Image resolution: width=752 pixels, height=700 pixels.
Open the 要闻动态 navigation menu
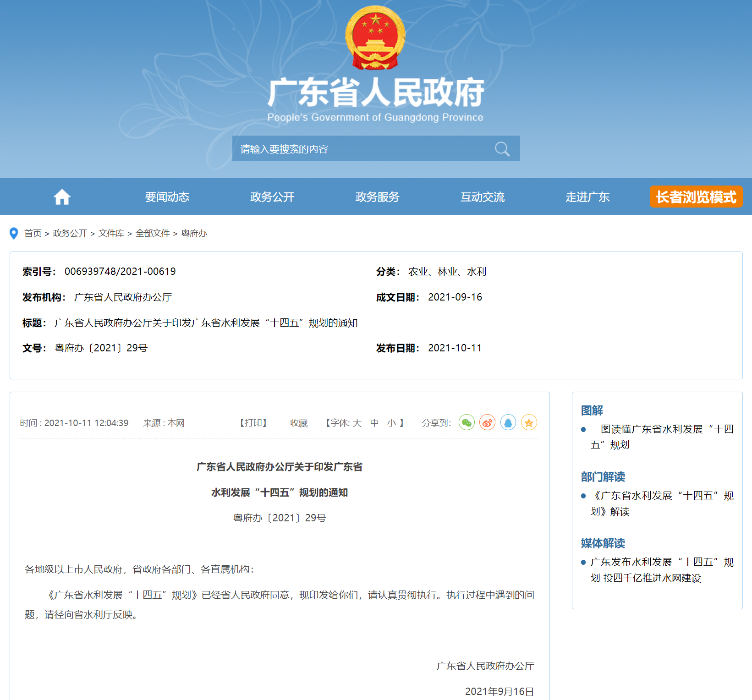point(167,197)
